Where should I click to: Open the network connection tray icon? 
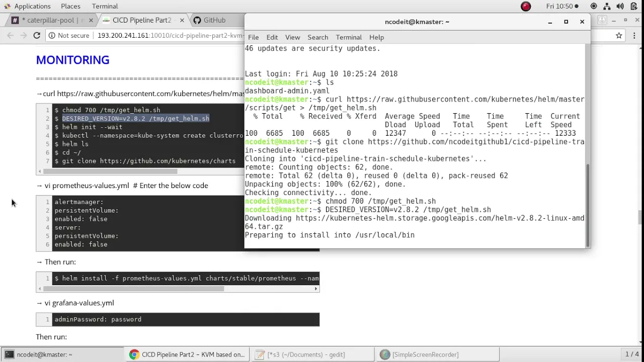tap(607, 6)
